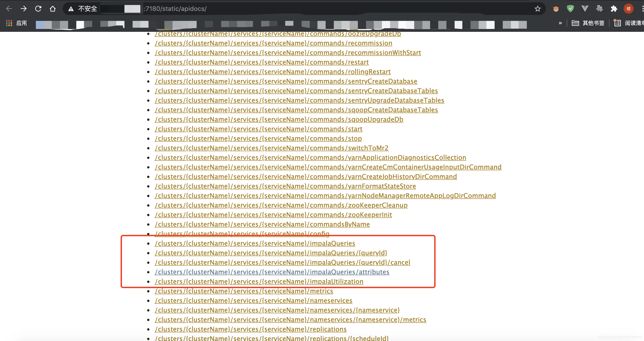Open the commands/sqoopCreateDatabaseTables link

tap(296, 110)
